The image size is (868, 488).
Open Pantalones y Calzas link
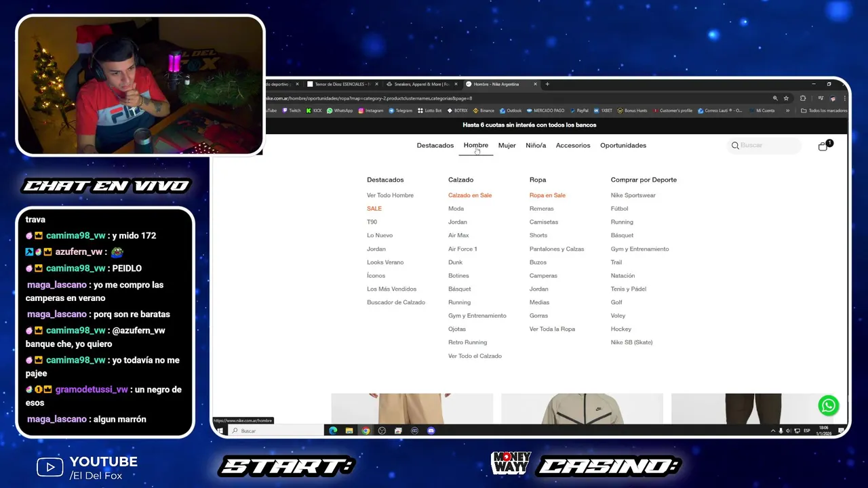[557, 249]
